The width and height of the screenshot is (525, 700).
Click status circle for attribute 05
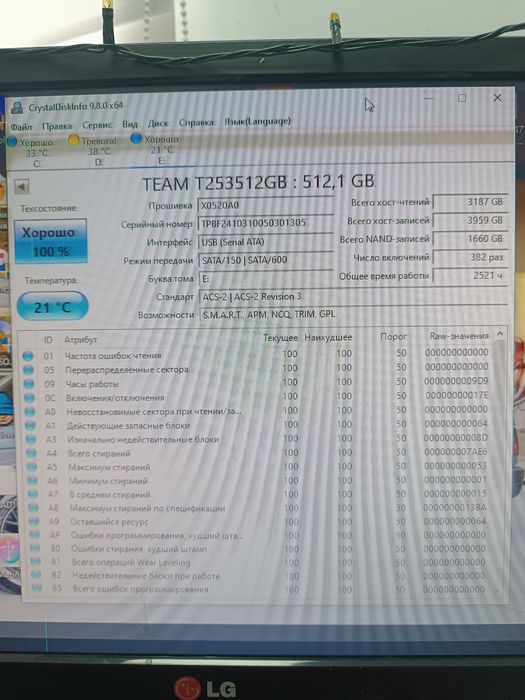pyautogui.click(x=28, y=370)
